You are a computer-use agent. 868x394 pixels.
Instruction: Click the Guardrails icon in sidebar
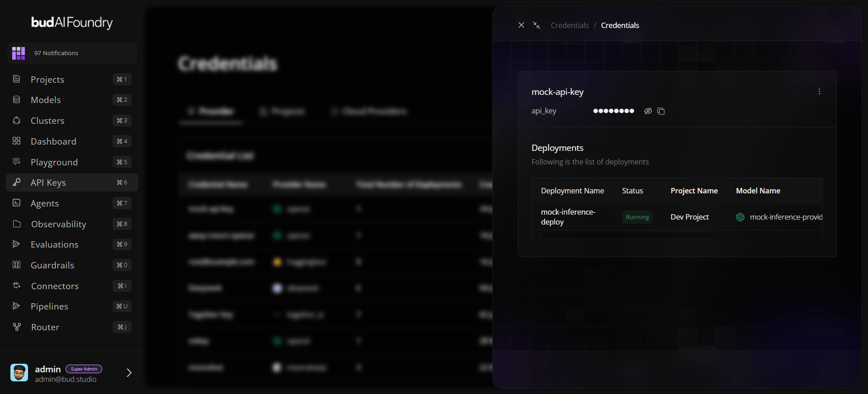click(17, 265)
